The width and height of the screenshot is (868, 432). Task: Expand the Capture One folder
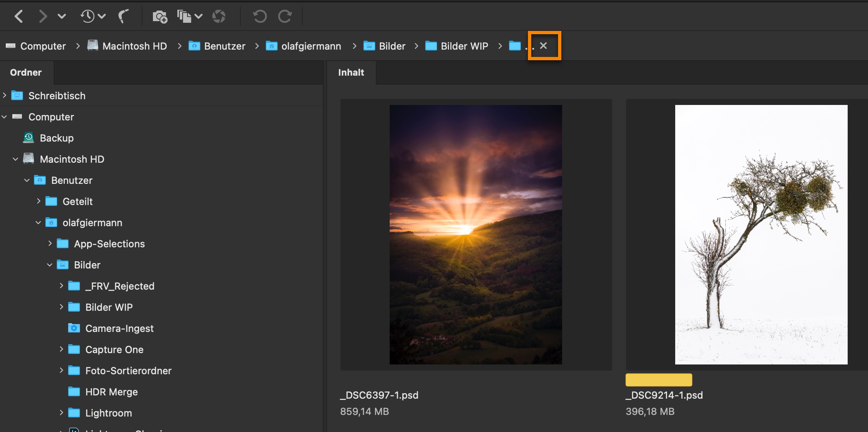61,349
